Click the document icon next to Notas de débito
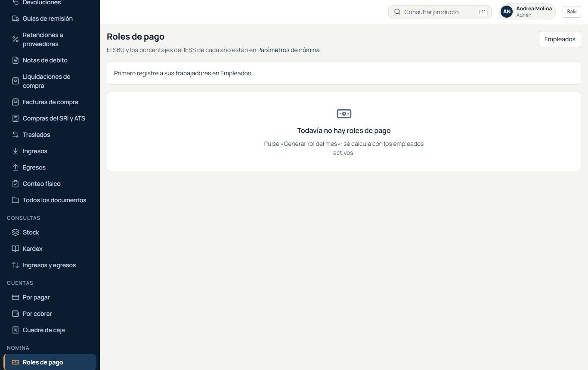 coord(15,60)
